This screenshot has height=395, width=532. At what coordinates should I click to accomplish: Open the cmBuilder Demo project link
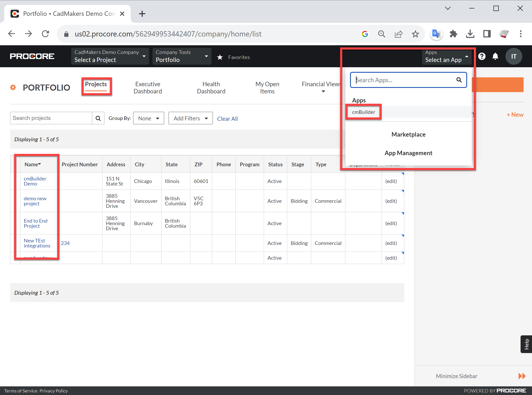(x=35, y=181)
